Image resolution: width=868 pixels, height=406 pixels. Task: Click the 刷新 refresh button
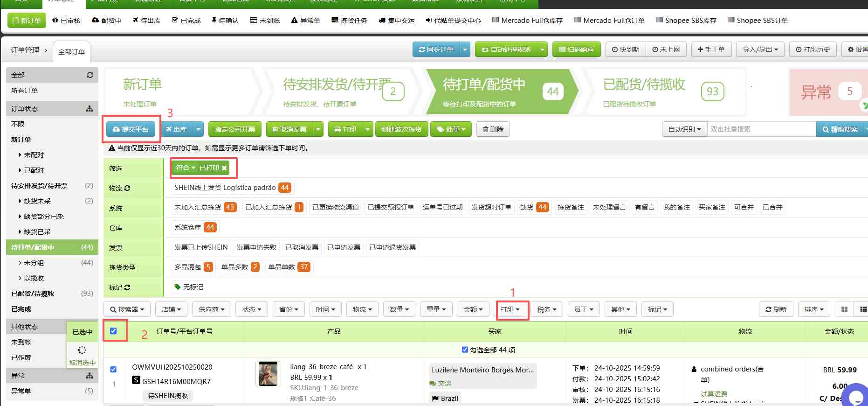(776, 309)
